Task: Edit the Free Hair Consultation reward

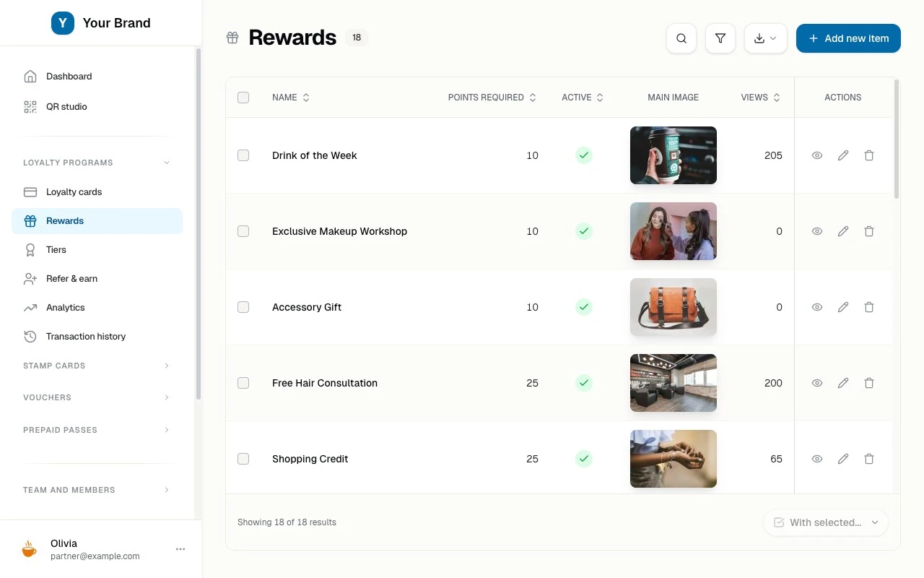Action: [x=843, y=383]
